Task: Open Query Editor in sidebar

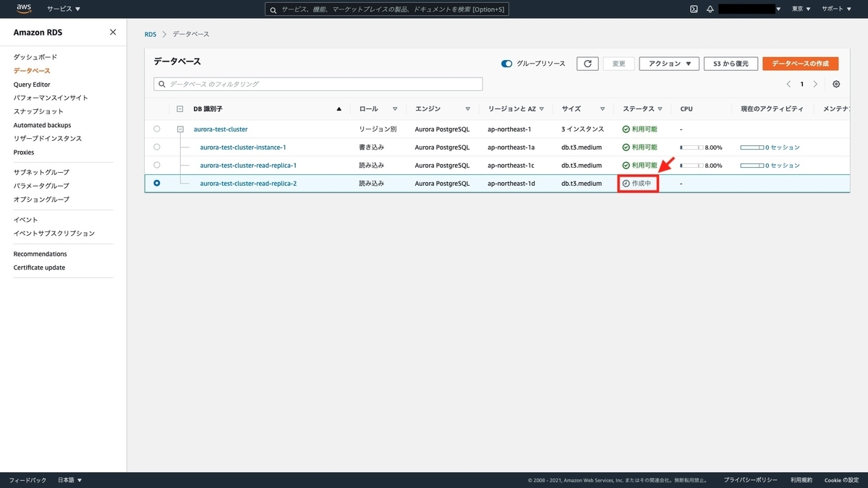Action: click(x=32, y=85)
